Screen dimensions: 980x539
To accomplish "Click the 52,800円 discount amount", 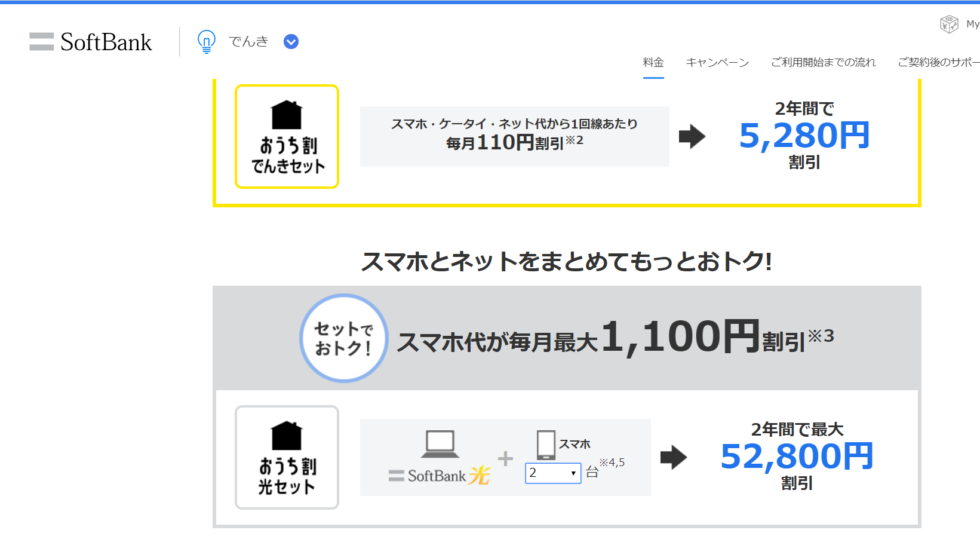I will tap(797, 457).
